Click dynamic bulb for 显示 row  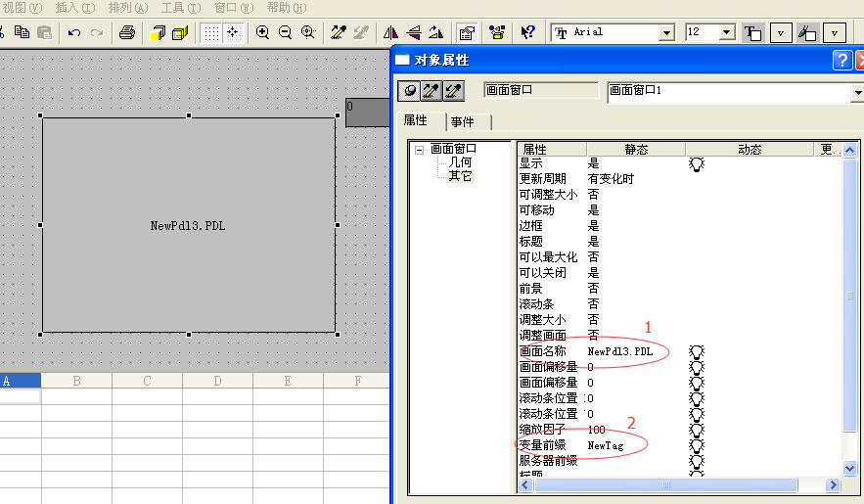[x=697, y=163]
